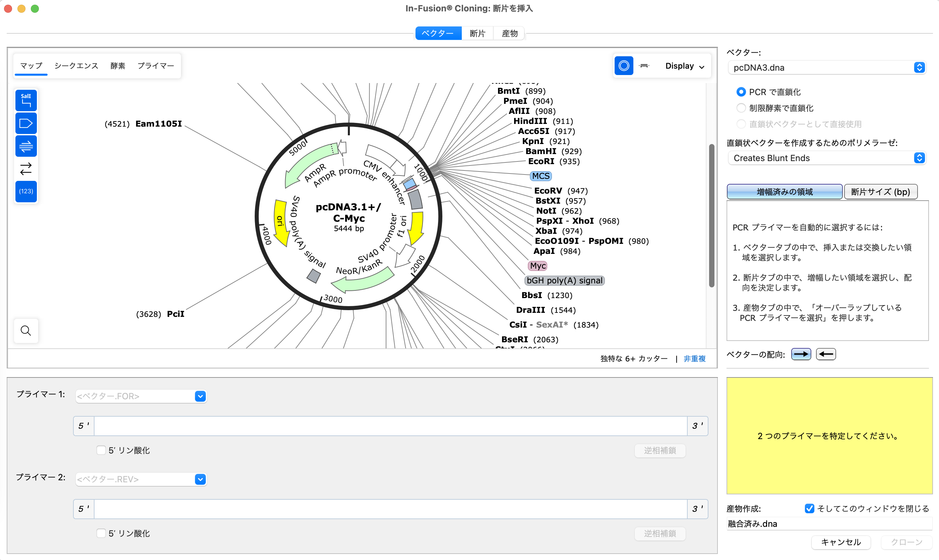939x560 pixels.
Task: Select the circular map view icon
Action: click(x=623, y=66)
